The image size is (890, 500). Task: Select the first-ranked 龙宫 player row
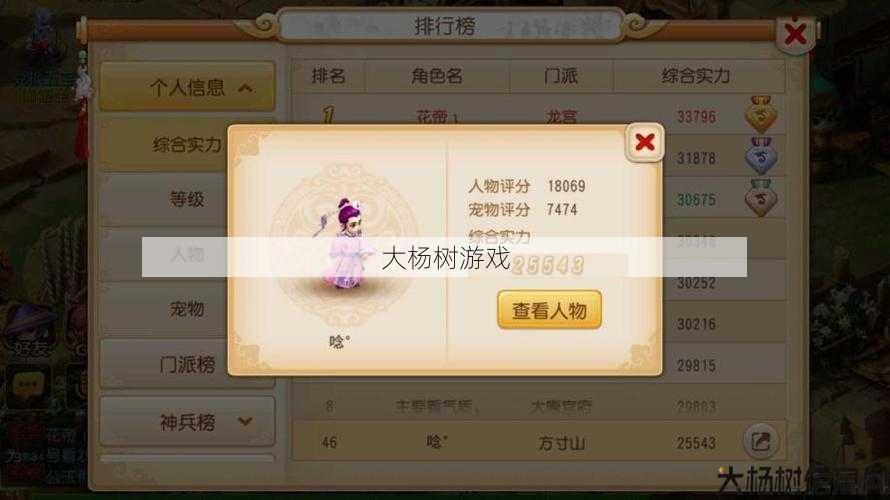coord(539,116)
